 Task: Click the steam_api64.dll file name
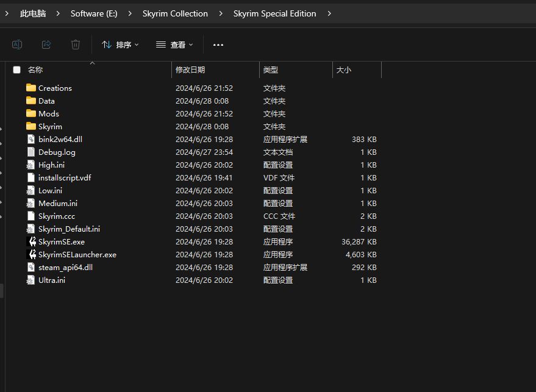65,268
